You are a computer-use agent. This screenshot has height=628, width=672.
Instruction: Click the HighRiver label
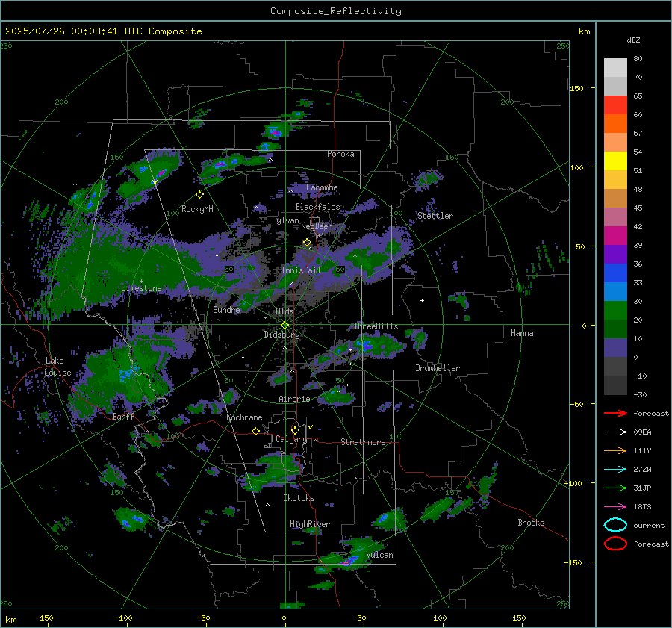click(310, 524)
